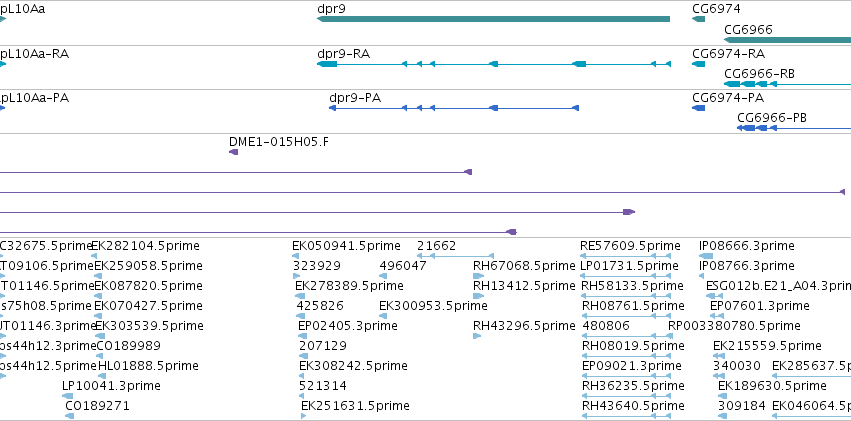Open EK278389.5prime EST
The width and height of the screenshot is (851, 421).
point(350,285)
